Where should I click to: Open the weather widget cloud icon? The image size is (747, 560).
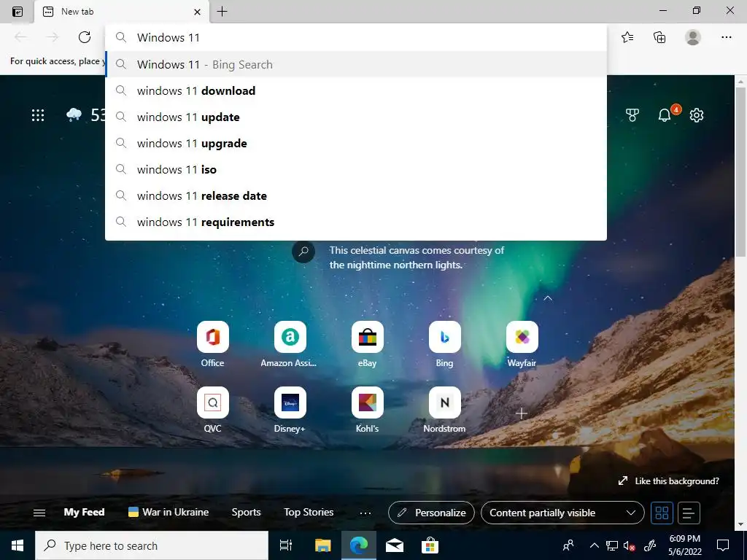pos(74,114)
